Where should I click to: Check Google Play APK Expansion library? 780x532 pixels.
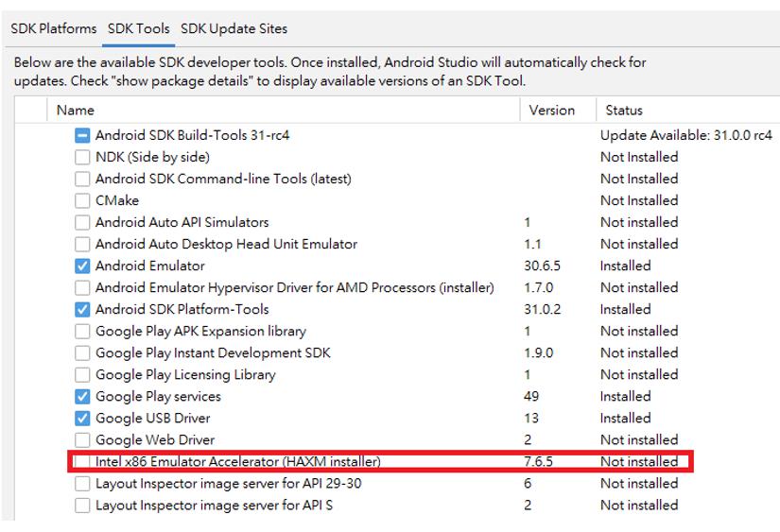pyautogui.click(x=83, y=332)
